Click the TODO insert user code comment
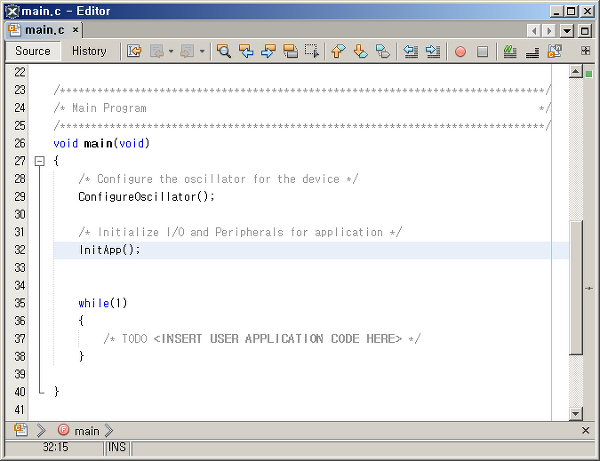600x461 pixels. pyautogui.click(x=262, y=339)
